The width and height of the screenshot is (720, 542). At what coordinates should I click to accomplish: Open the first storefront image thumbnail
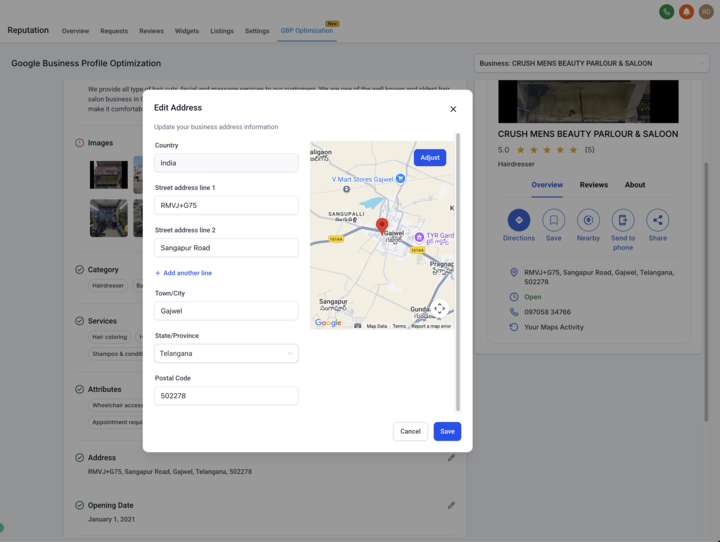[109, 175]
